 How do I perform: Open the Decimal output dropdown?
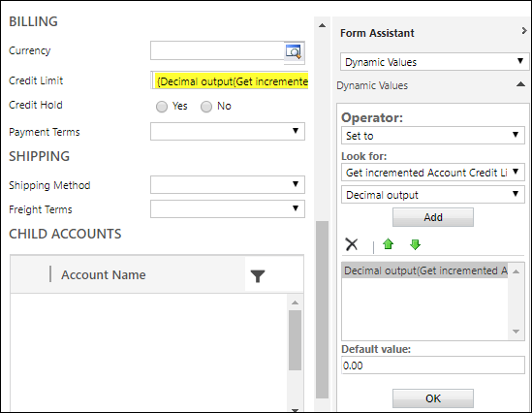pos(432,195)
